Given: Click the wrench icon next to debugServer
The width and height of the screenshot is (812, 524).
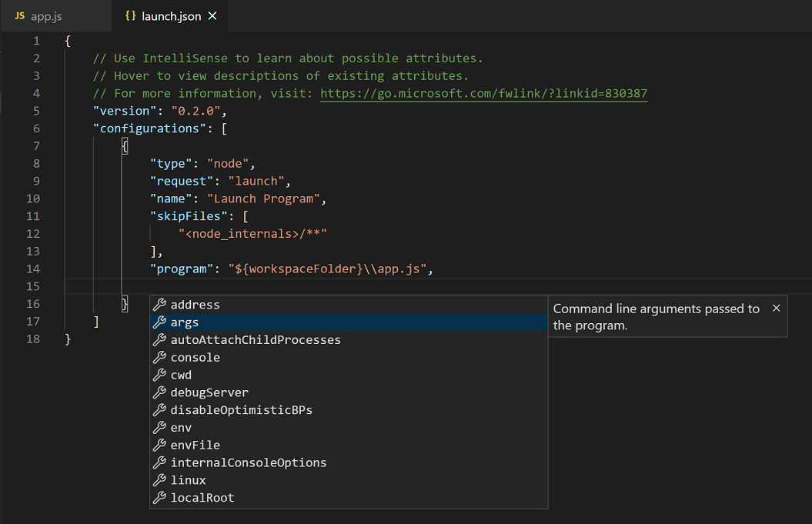Looking at the screenshot, I should coord(160,392).
